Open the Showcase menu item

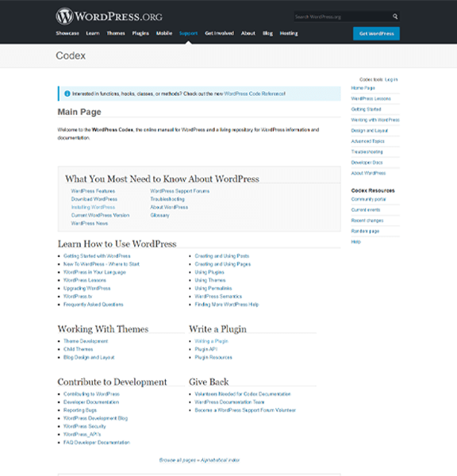pos(67,33)
